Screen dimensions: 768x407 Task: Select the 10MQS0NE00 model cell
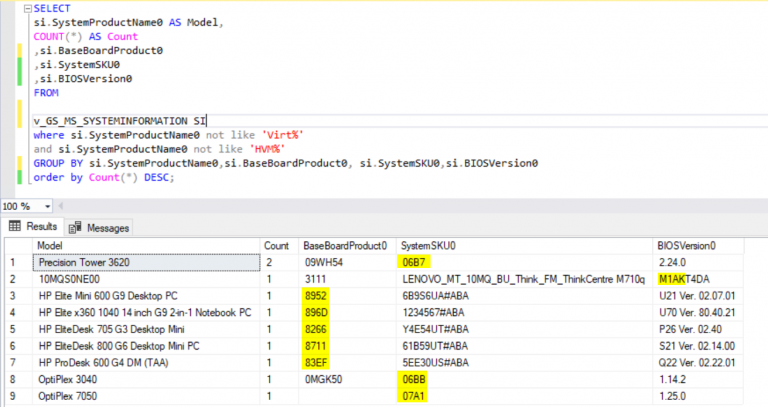(146, 279)
